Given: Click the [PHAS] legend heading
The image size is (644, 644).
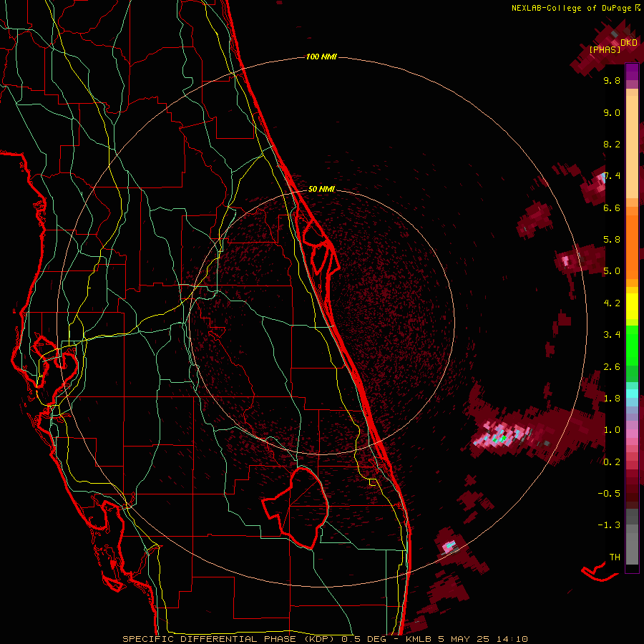Looking at the screenshot, I should click(x=605, y=49).
